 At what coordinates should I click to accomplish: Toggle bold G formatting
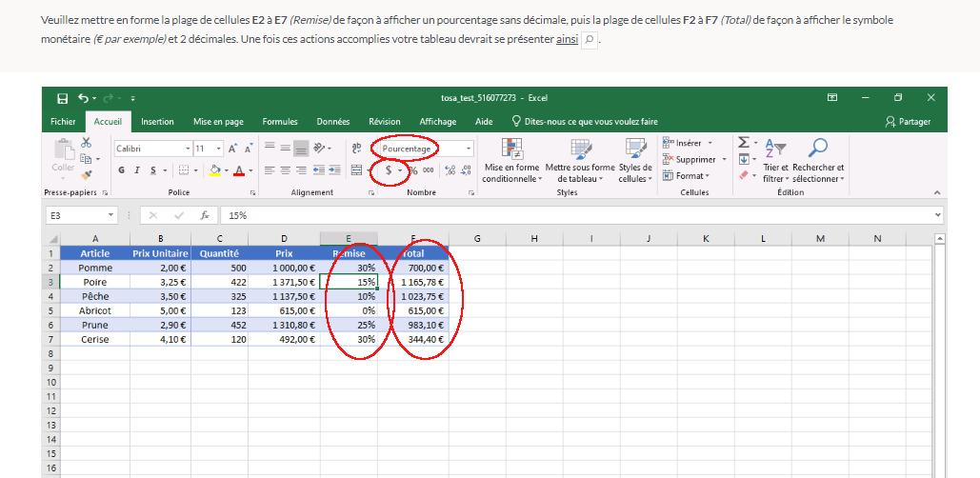122,170
